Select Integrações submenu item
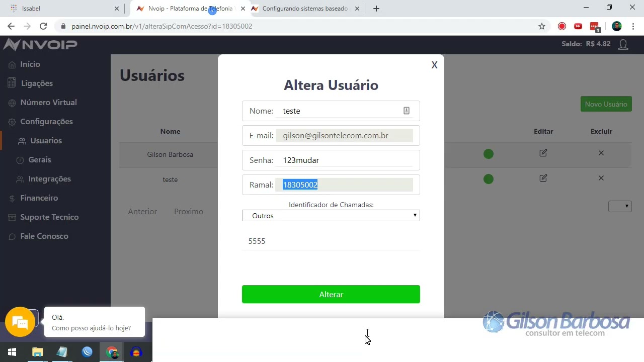 click(x=49, y=179)
